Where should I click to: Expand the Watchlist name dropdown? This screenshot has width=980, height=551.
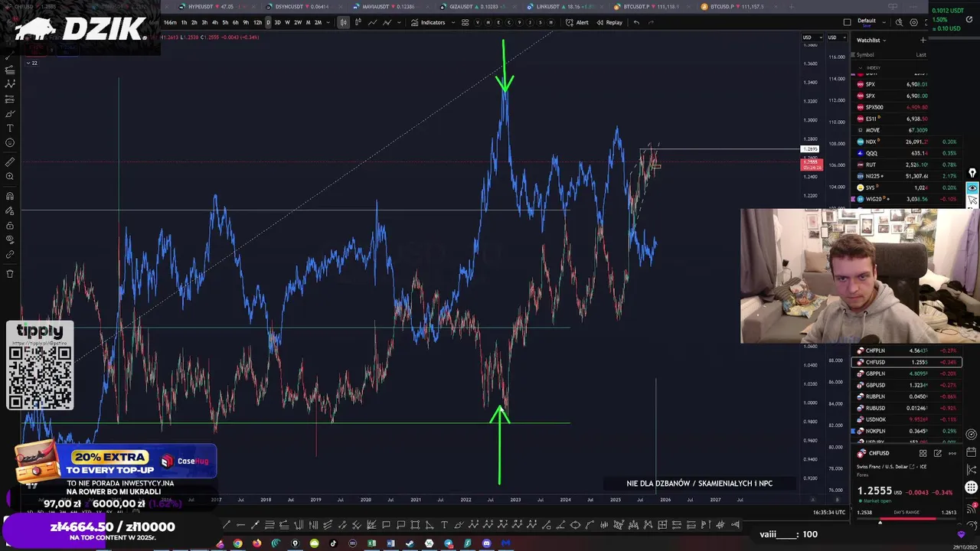(871, 40)
